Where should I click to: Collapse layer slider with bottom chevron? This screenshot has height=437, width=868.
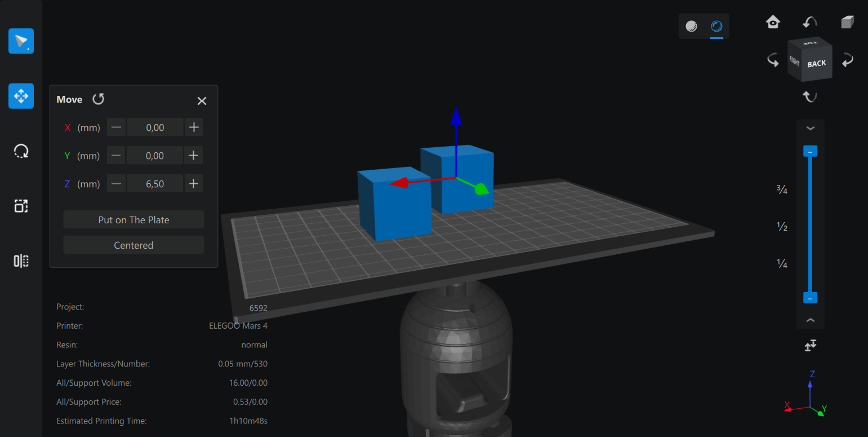[x=810, y=320]
